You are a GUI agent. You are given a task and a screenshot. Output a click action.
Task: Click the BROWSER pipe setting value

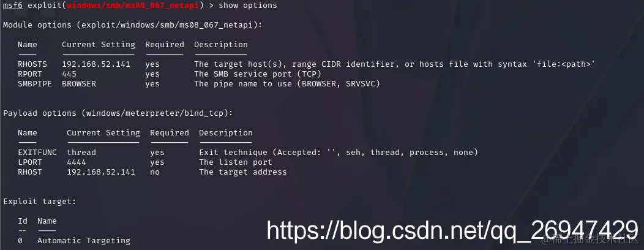79,84
